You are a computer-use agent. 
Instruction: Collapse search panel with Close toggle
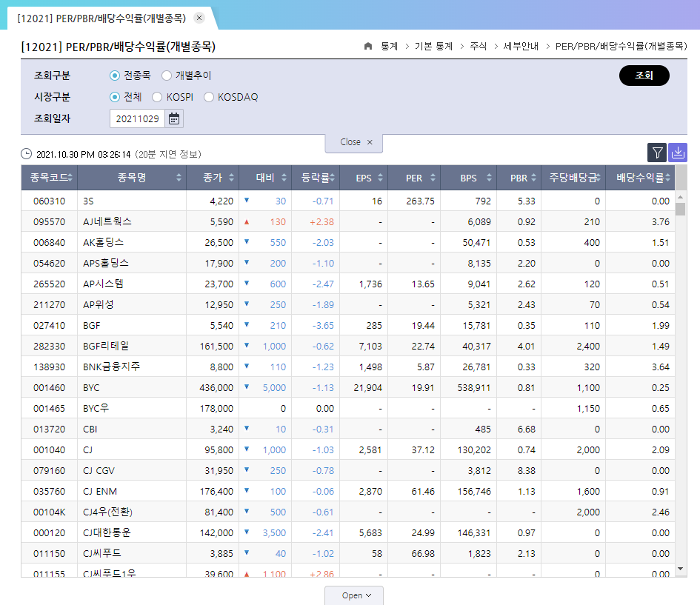pyautogui.click(x=354, y=142)
